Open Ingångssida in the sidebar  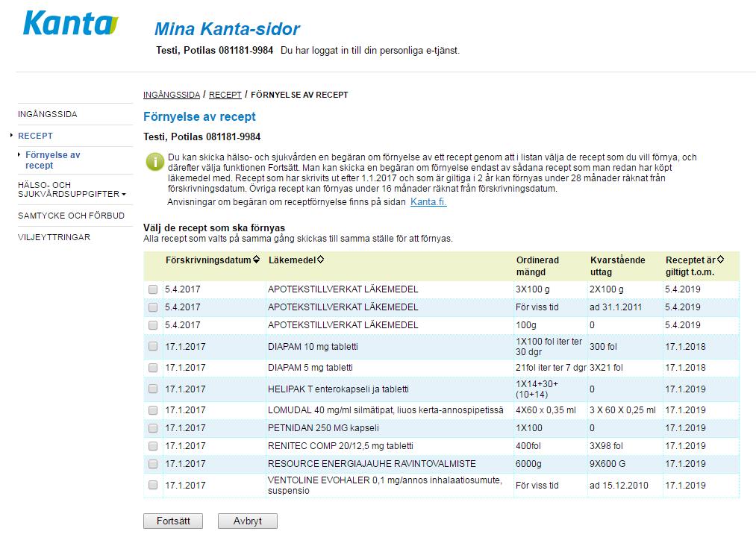tap(47, 114)
